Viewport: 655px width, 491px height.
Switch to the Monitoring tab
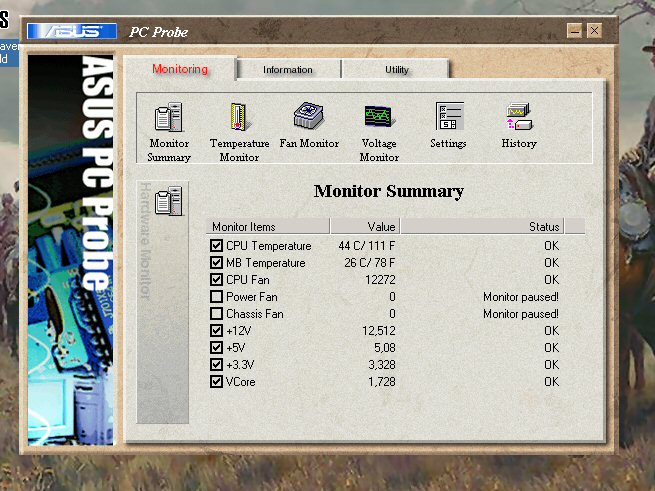[x=180, y=69]
